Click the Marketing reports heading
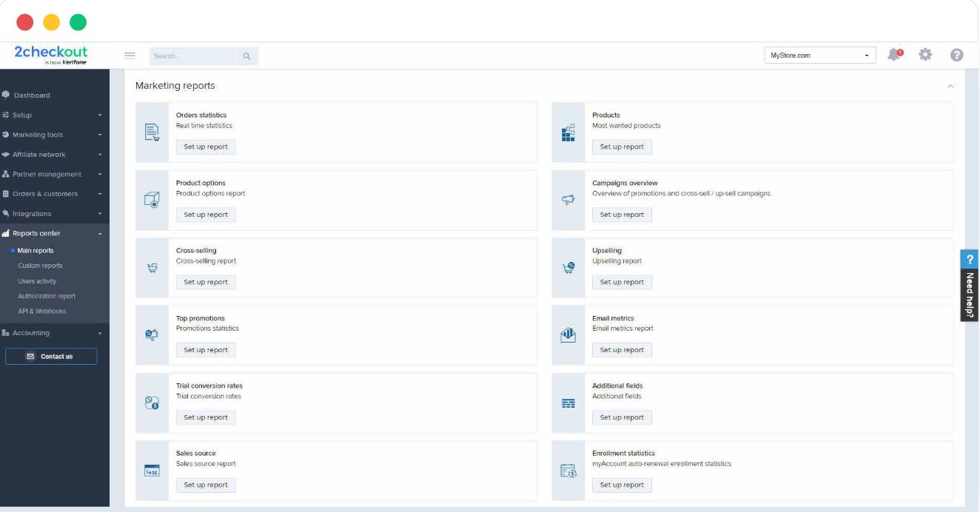 (x=175, y=86)
